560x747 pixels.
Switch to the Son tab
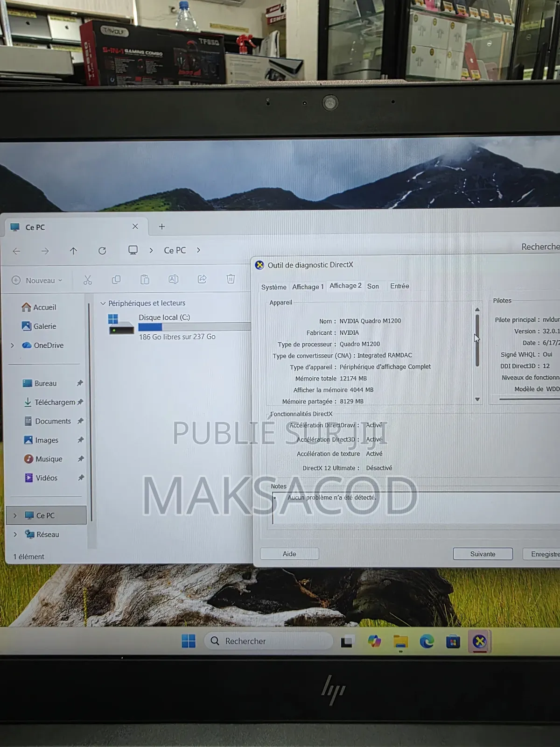point(373,286)
